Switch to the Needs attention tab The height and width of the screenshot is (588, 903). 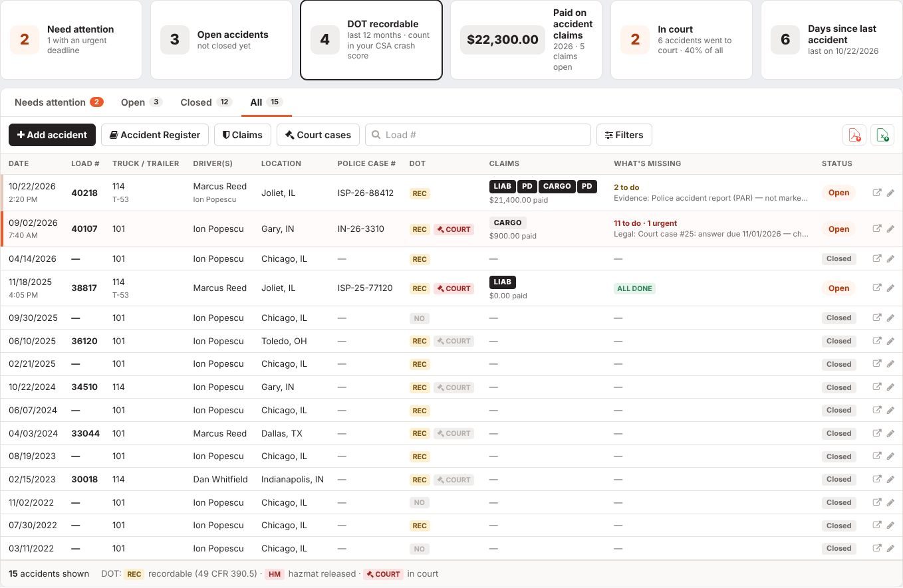(59, 102)
